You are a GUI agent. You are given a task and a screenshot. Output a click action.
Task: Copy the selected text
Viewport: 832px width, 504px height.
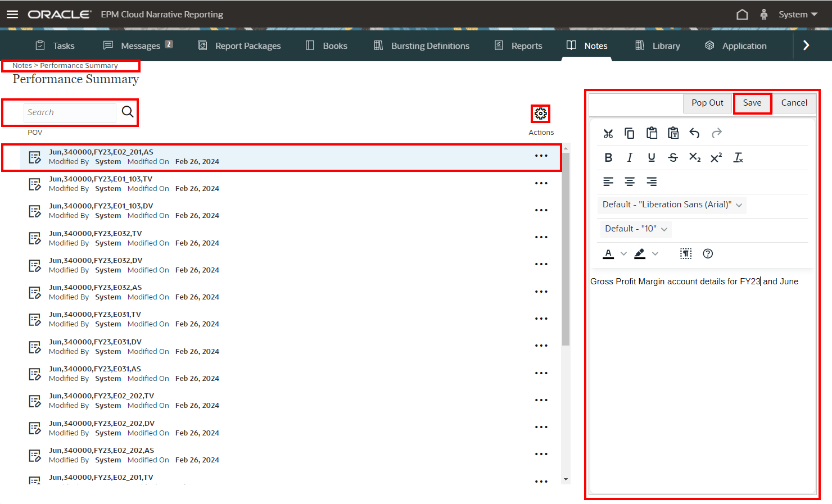[x=630, y=133]
